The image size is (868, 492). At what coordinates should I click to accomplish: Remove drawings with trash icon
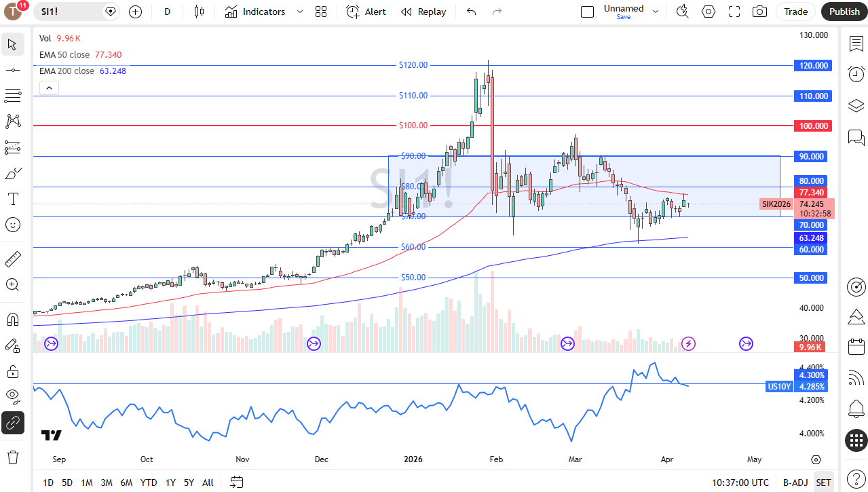coord(12,457)
